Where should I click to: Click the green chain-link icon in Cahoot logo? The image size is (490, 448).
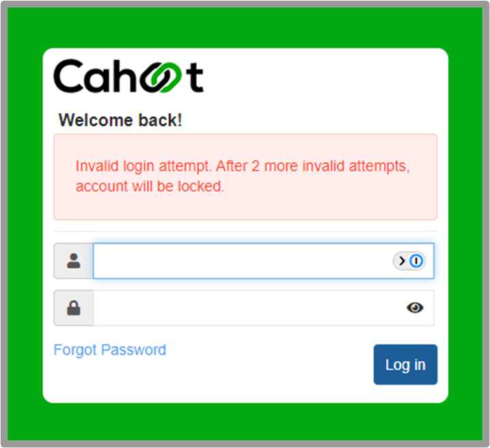pos(161,77)
